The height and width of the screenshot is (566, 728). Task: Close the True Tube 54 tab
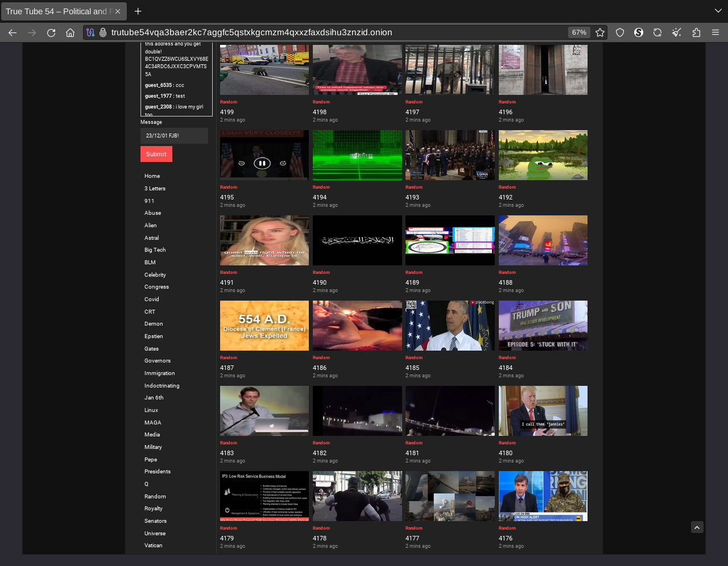coord(118,11)
